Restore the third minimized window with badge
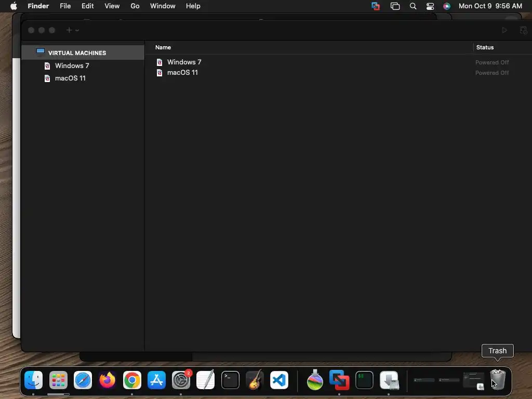Screen dimensions: 532x399 pyautogui.click(x=474, y=381)
